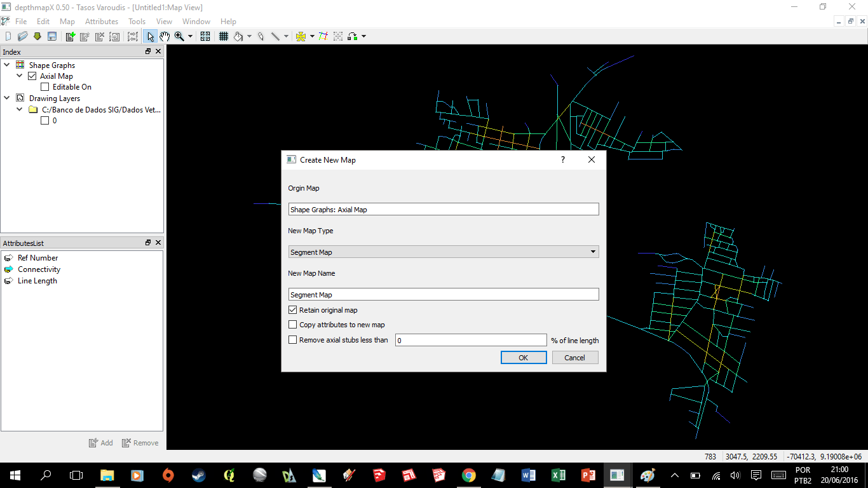
Task: Select the hand pan tool
Action: coord(165,37)
